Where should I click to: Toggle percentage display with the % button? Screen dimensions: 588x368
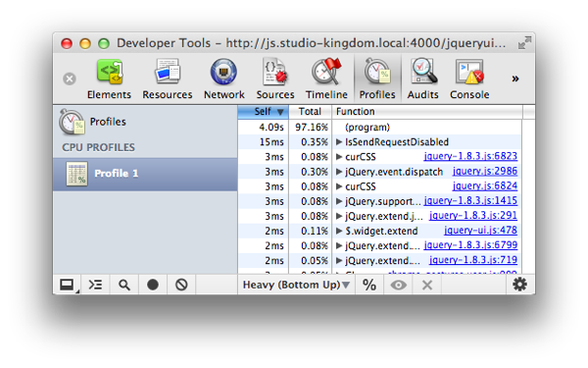pyautogui.click(x=369, y=285)
